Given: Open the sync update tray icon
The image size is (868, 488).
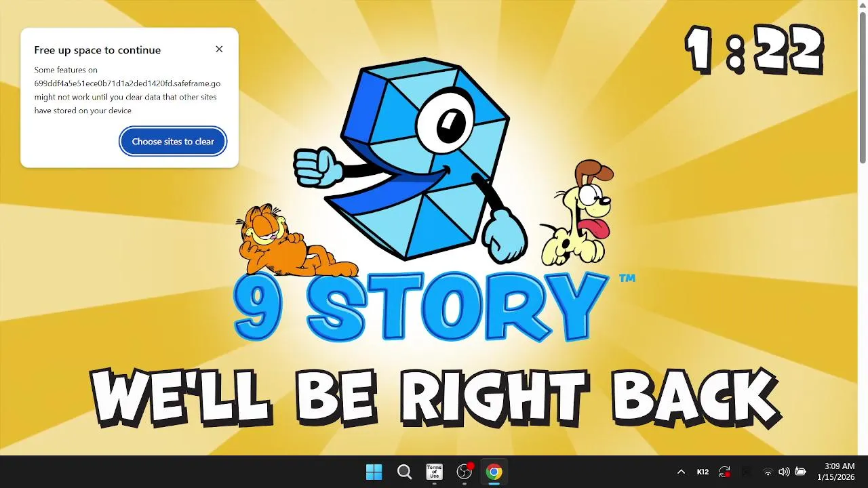Looking at the screenshot, I should coord(724,472).
